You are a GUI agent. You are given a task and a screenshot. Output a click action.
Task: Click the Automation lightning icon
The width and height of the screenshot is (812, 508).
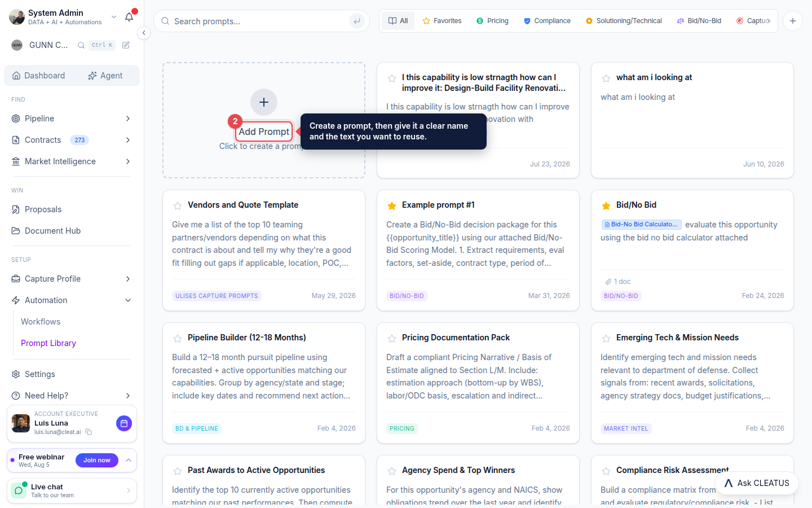16,300
